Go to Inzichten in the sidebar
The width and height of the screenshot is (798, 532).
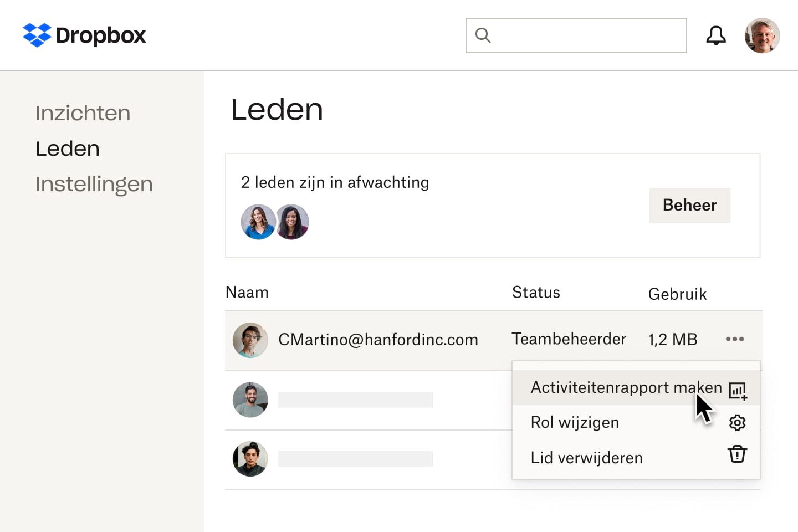tap(83, 113)
